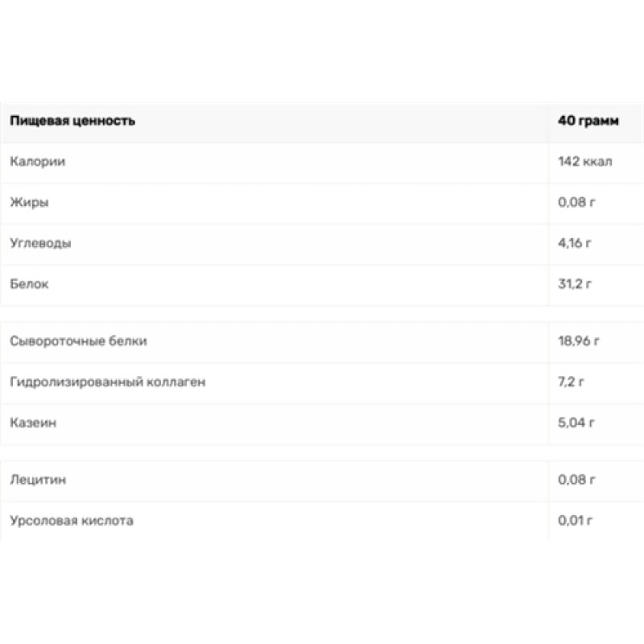Select the "4,16 г" carbohydrates value
The height and width of the screenshot is (644, 644).
pyautogui.click(x=576, y=243)
